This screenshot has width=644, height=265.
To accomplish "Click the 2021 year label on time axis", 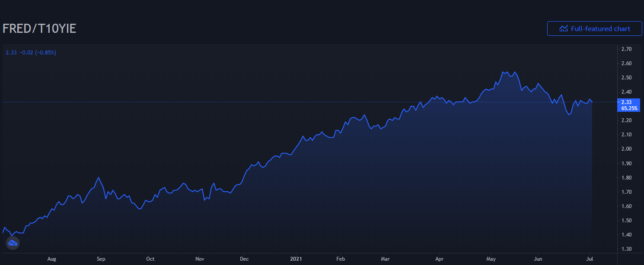I will click(x=295, y=259).
